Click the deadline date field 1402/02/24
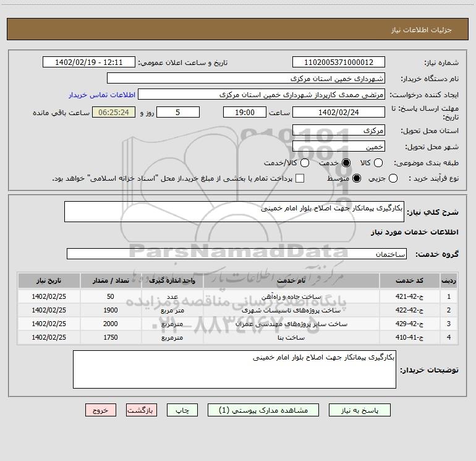The width and height of the screenshot is (476, 461). 339,112
